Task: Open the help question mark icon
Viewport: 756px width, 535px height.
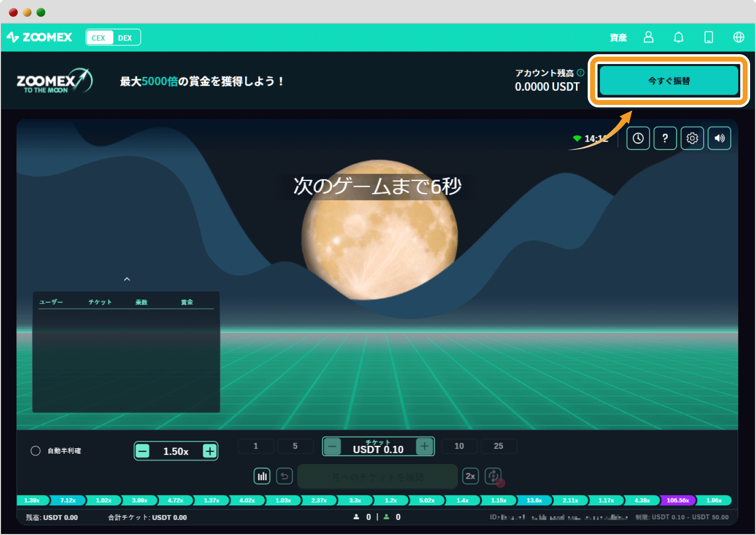Action: click(665, 138)
